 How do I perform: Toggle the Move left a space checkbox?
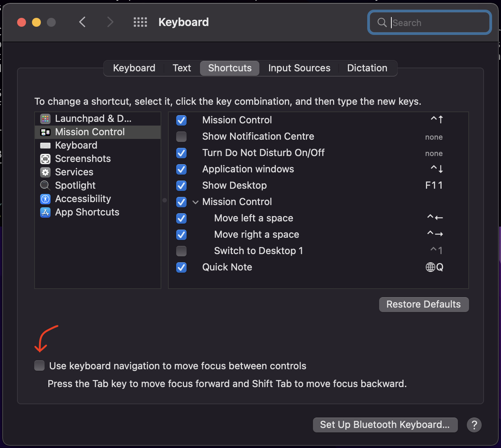point(181,218)
